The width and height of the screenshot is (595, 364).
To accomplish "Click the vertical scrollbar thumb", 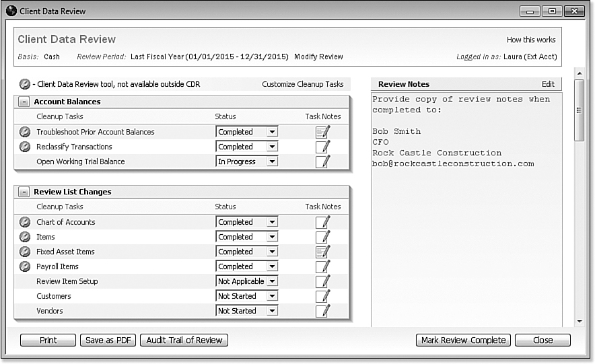I will coord(579,110).
